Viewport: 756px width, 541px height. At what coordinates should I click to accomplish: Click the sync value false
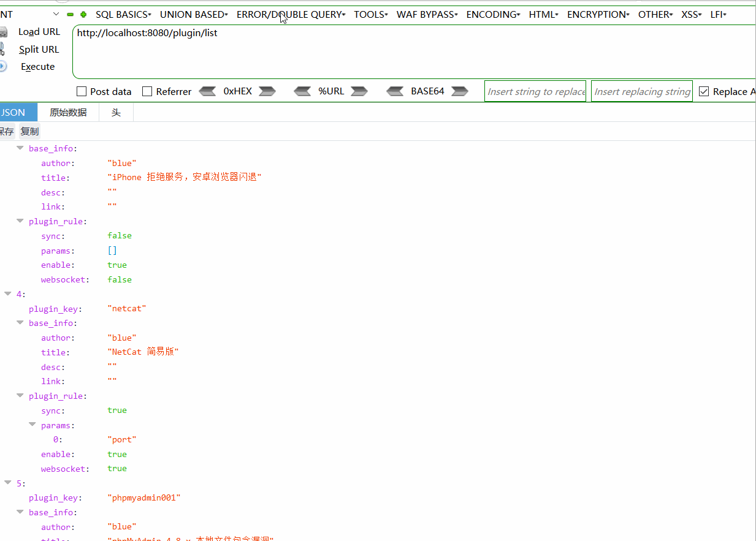click(x=120, y=236)
